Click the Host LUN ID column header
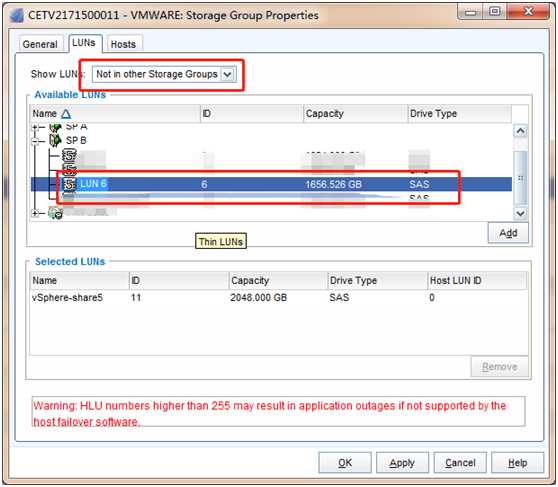Viewport: 558px width, 487px height. pyautogui.click(x=477, y=281)
